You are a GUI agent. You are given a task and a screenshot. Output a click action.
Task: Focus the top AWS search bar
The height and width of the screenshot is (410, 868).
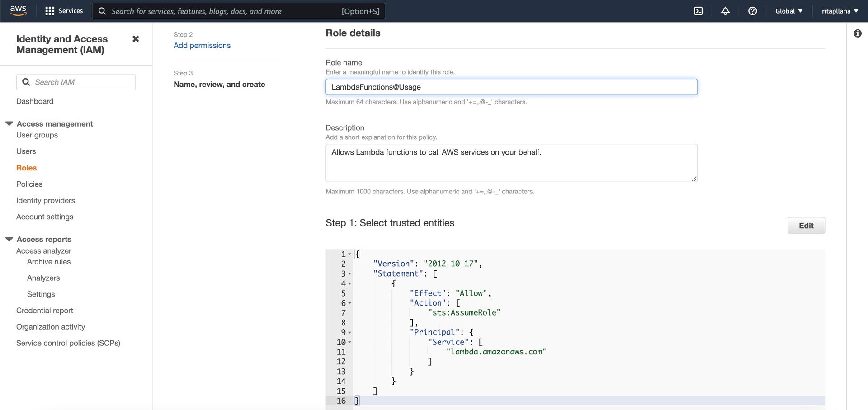click(x=238, y=11)
